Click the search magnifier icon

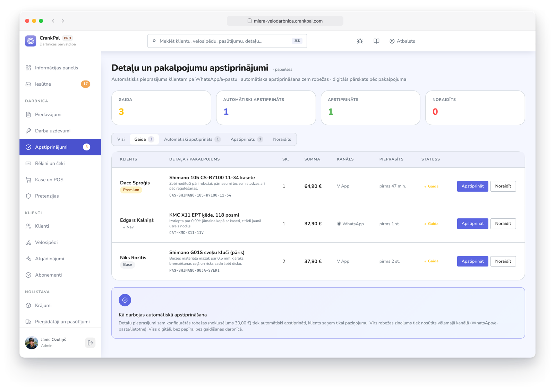pos(154,41)
